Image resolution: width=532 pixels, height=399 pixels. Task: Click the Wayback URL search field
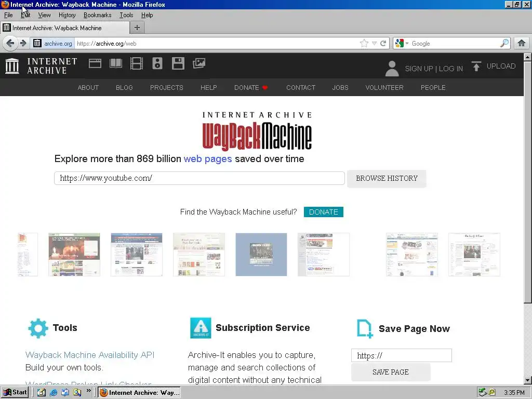point(199,178)
